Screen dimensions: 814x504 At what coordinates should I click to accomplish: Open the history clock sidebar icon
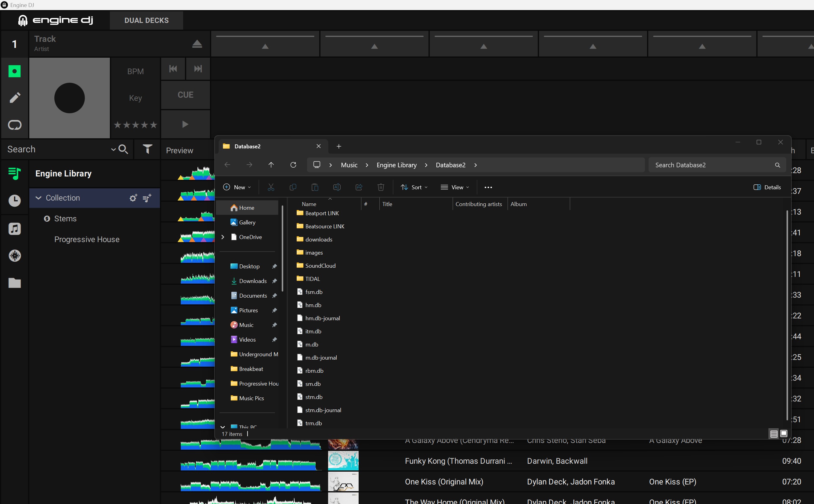click(14, 201)
